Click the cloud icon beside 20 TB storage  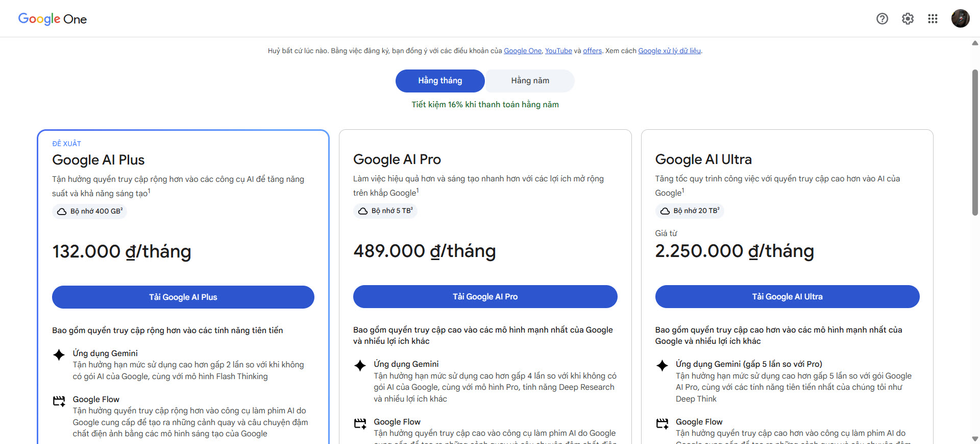tap(665, 211)
